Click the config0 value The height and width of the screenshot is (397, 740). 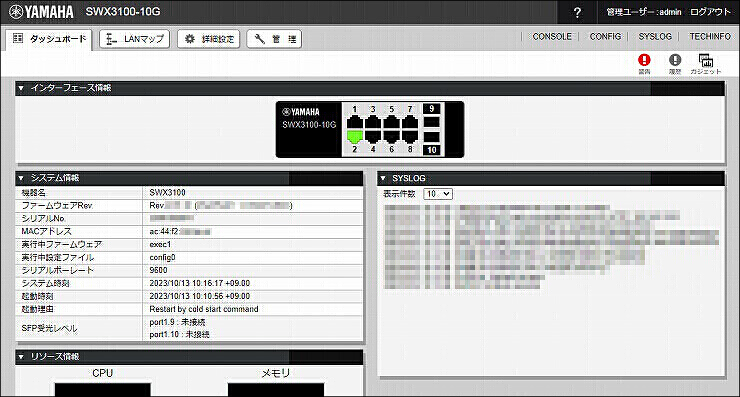click(x=162, y=257)
